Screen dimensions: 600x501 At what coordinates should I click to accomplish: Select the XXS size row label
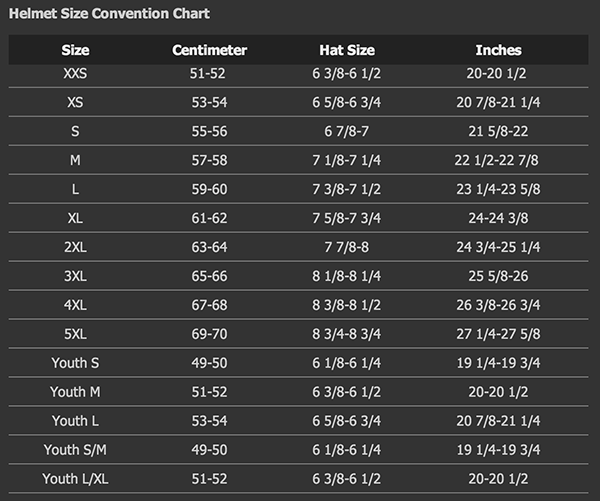pyautogui.click(x=75, y=73)
